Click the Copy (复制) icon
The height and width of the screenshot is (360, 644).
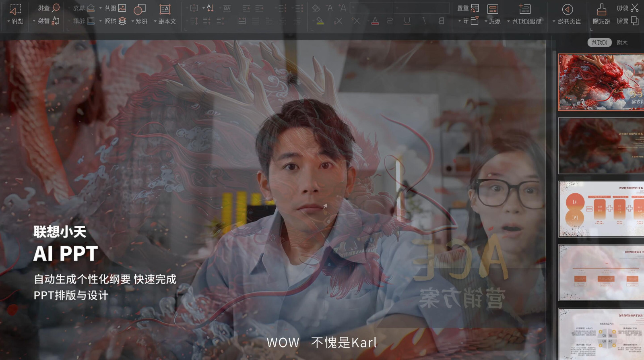tap(635, 21)
